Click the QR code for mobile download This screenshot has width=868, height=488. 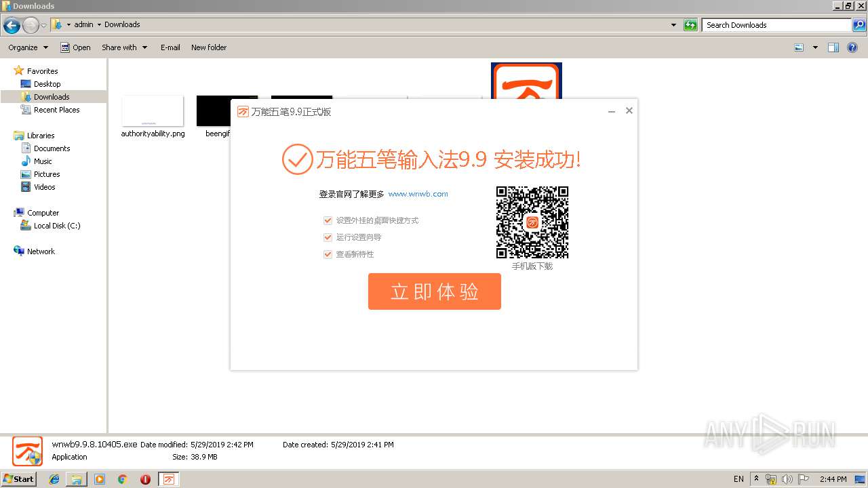(x=532, y=222)
